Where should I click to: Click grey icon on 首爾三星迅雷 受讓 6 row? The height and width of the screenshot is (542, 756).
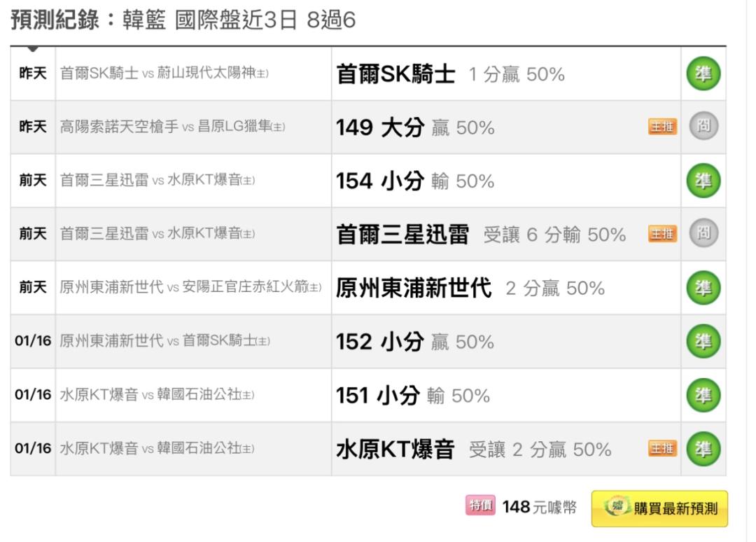(703, 233)
